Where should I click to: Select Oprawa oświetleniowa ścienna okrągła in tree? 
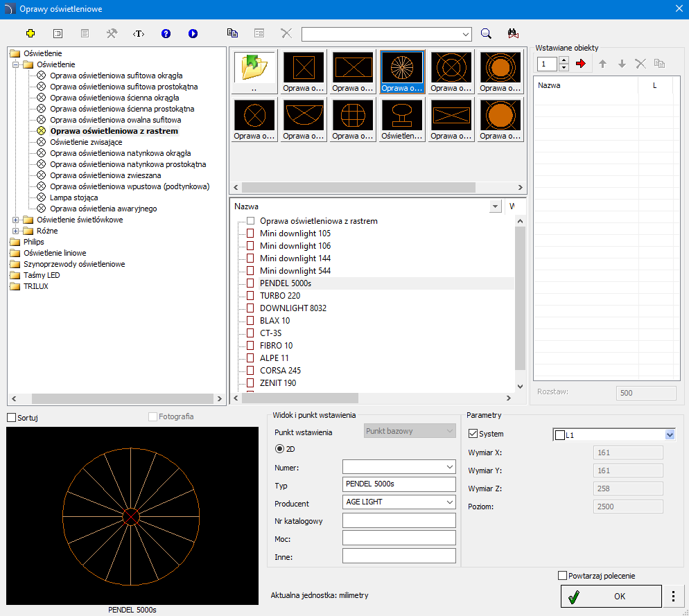pyautogui.click(x=114, y=98)
